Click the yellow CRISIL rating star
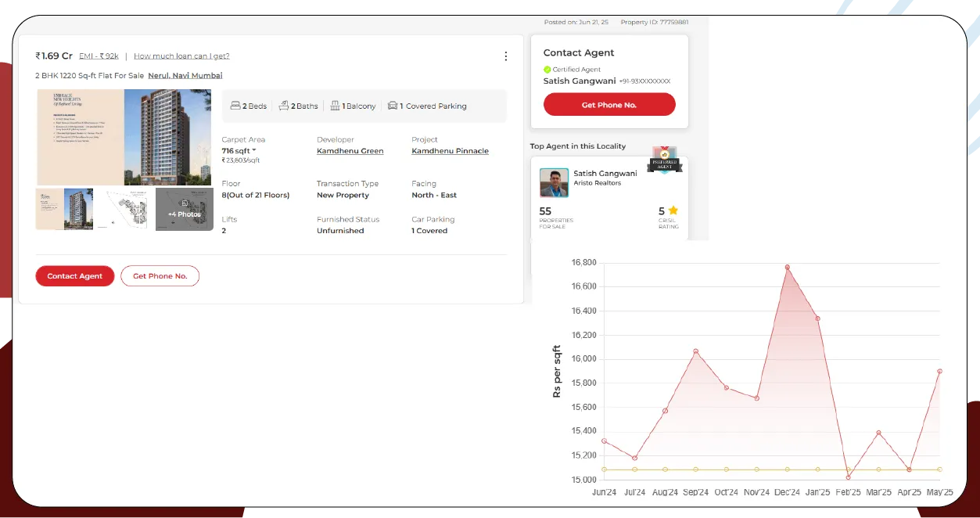This screenshot has width=980, height=518. point(673,210)
